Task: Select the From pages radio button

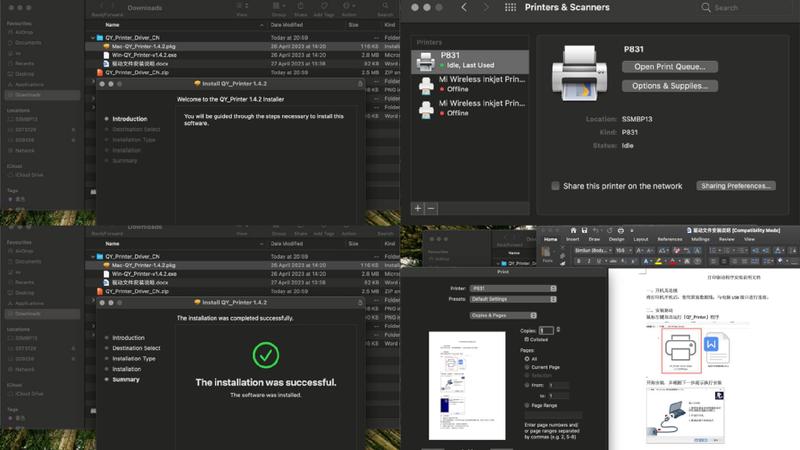Action: (527, 385)
